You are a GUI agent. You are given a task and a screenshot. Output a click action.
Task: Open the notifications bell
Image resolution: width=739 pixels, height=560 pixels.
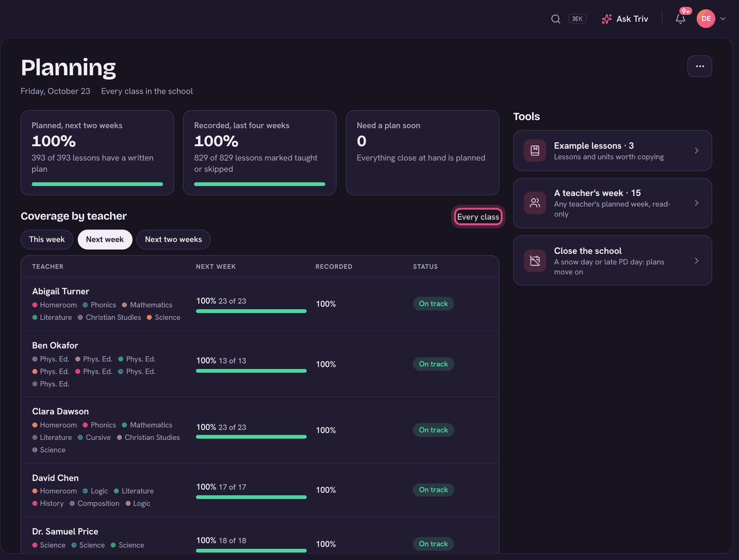[680, 19]
